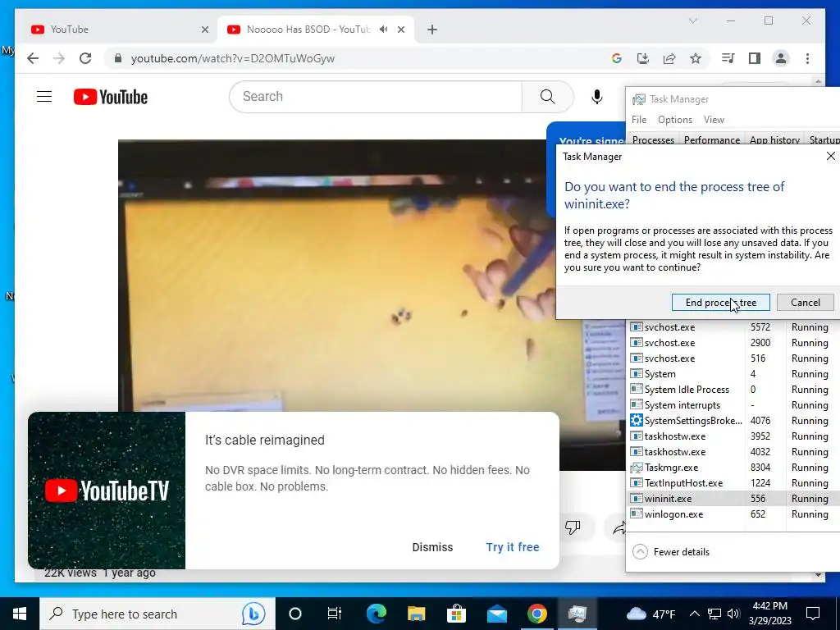Viewport: 840px width, 630px height.
Task: Switch to the Processes tab
Action: coord(653,139)
